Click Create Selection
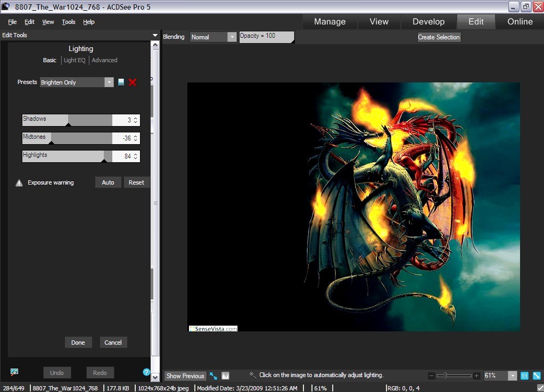Image resolution: width=544 pixels, height=392 pixels. coord(439,37)
